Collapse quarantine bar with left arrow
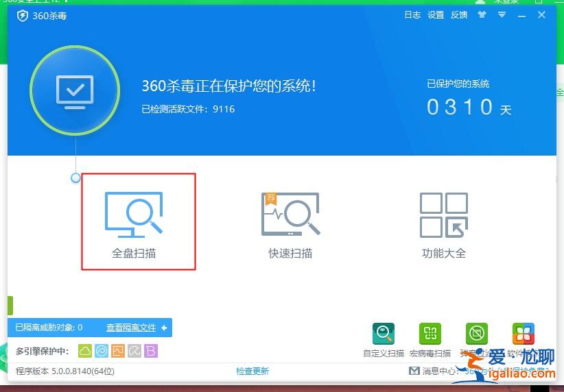The height and width of the screenshot is (392, 564). coord(164,328)
